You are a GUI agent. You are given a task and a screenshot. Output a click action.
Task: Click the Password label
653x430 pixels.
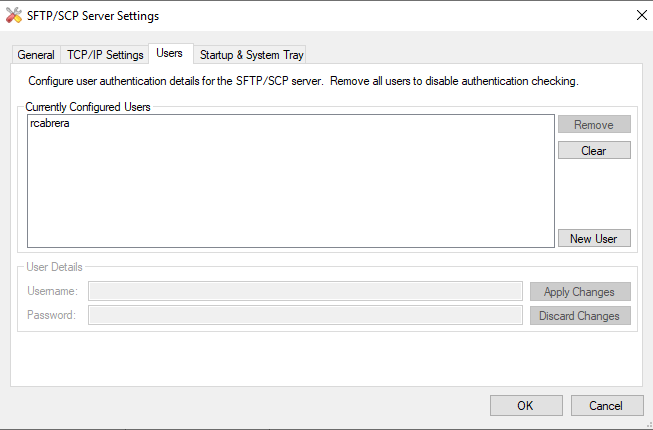tap(52, 316)
